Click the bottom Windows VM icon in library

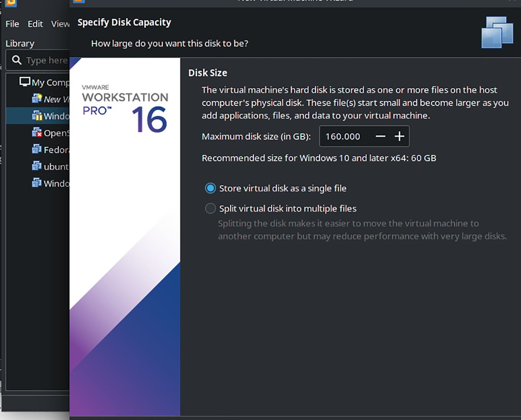pyautogui.click(x=37, y=183)
